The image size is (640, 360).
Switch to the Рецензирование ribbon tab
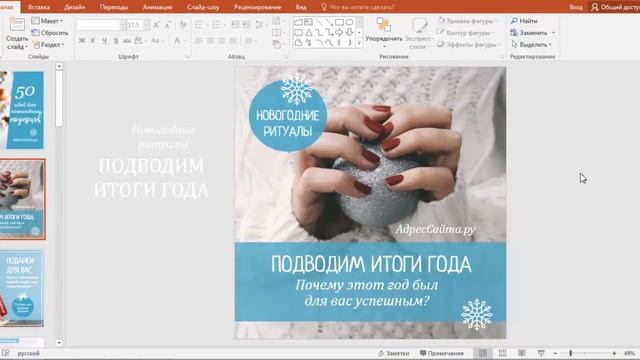coord(258,7)
